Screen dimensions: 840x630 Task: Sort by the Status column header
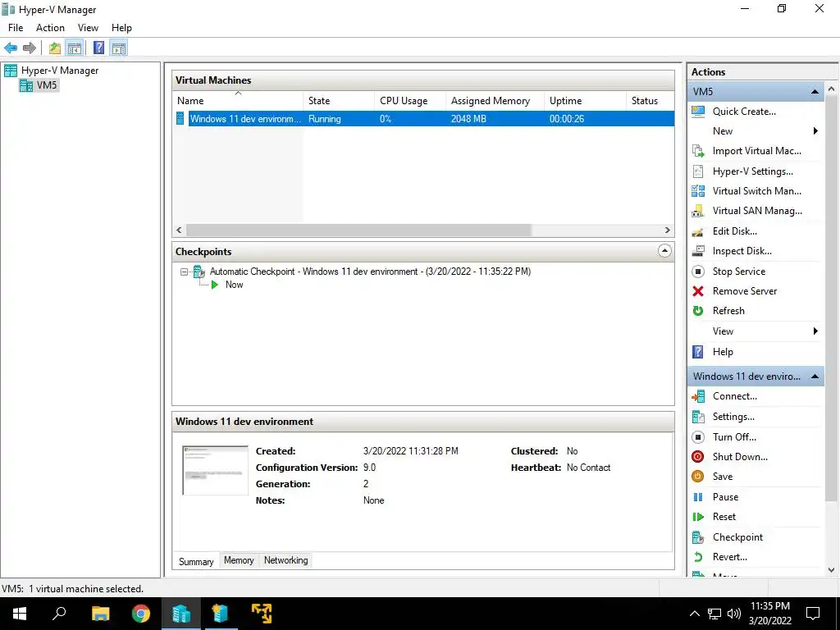tap(650, 101)
